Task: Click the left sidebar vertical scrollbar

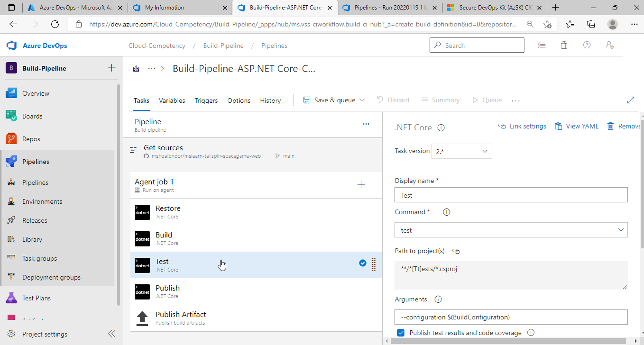Action: click(x=118, y=195)
